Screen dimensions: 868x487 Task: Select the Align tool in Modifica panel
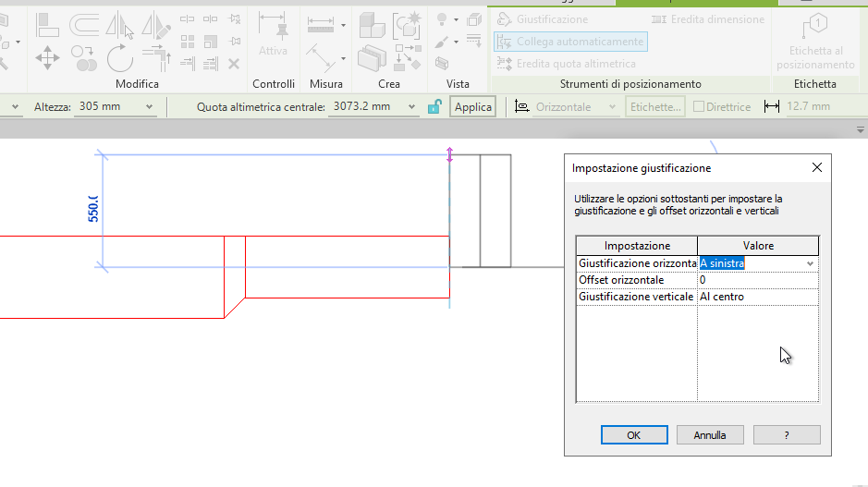(47, 25)
